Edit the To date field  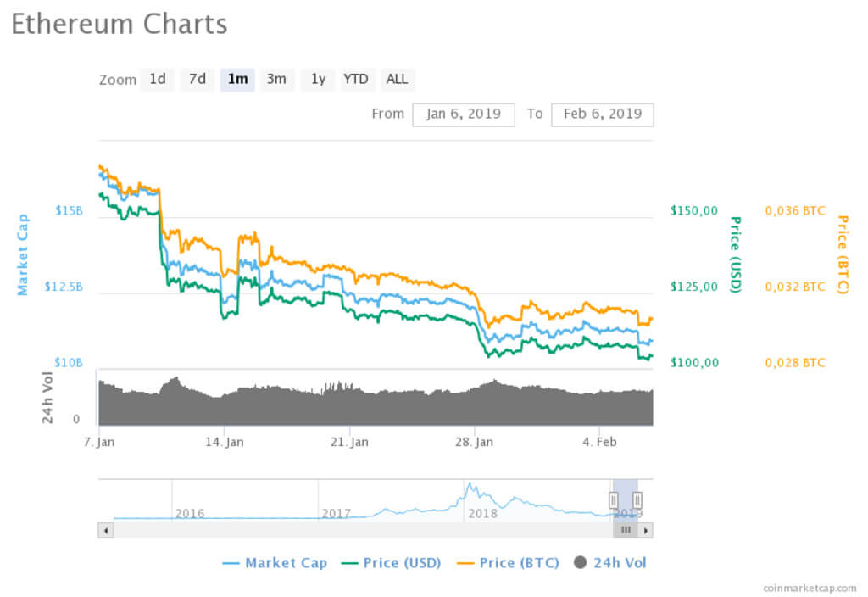602,114
